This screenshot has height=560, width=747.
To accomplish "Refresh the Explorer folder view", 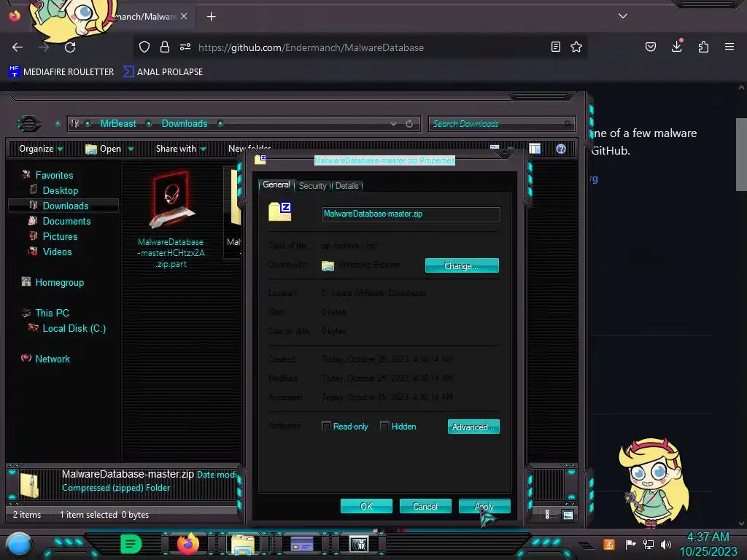I will tap(409, 124).
